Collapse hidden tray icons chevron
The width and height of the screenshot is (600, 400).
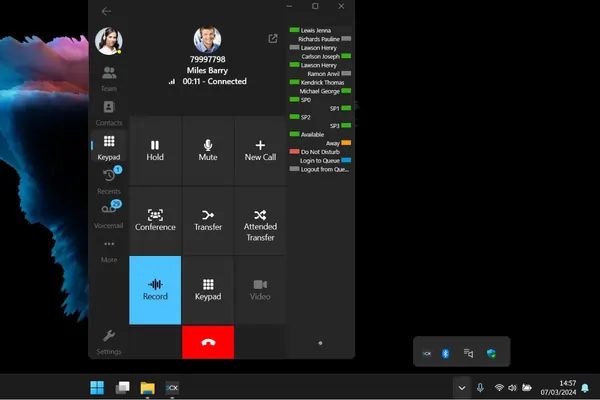click(462, 388)
